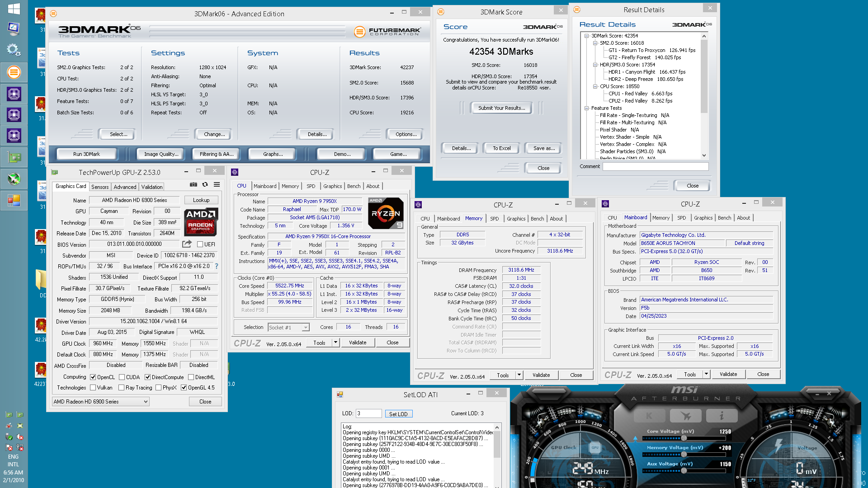Image resolution: width=868 pixels, height=488 pixels.
Task: Click the 3DMark06 title bar icon
Action: 53,14
